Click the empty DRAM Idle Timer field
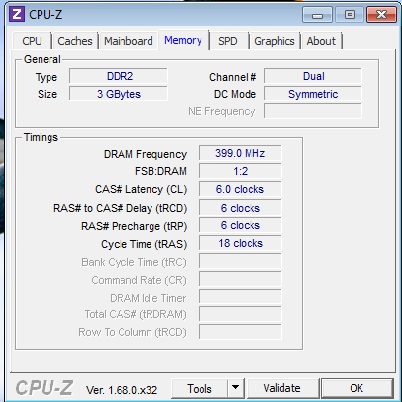The height and width of the screenshot is (402, 402). point(240,297)
